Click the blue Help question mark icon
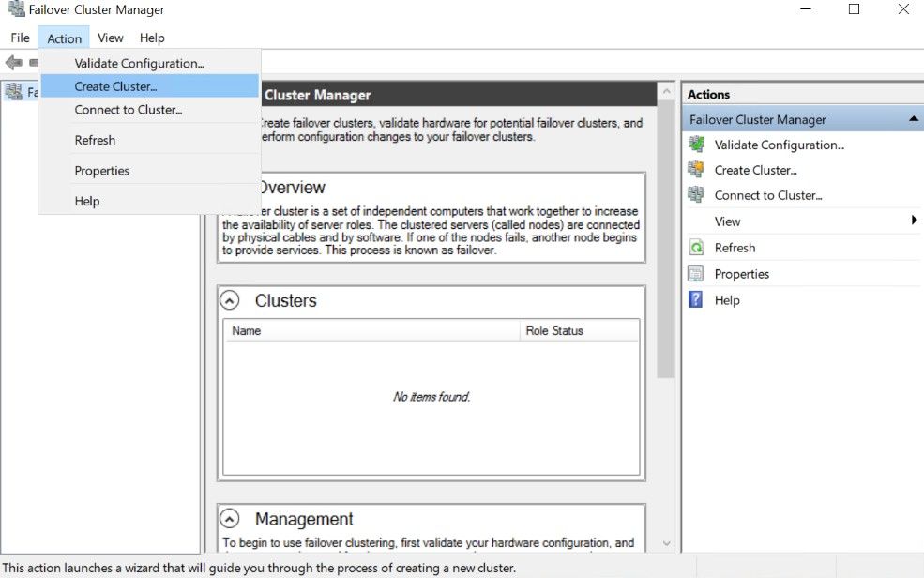The height and width of the screenshot is (578, 924). (696, 299)
